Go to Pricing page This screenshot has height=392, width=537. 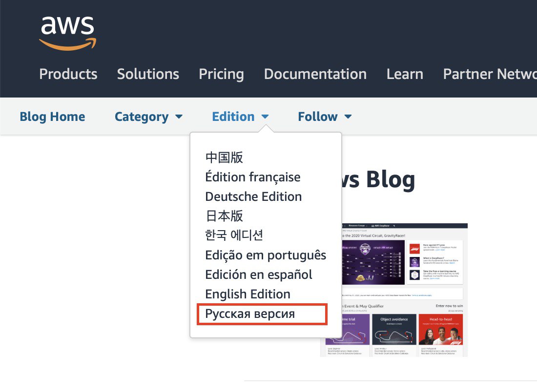pos(221,74)
